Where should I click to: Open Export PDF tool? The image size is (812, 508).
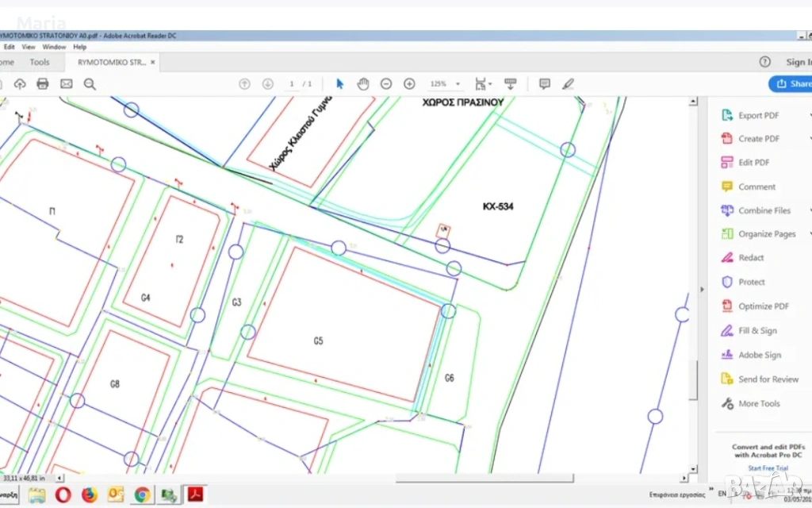click(x=758, y=115)
